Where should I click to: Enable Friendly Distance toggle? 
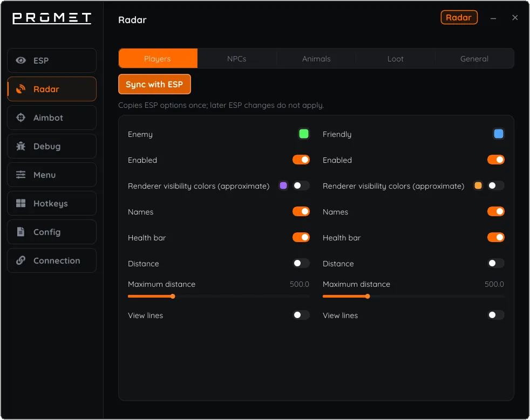495,263
